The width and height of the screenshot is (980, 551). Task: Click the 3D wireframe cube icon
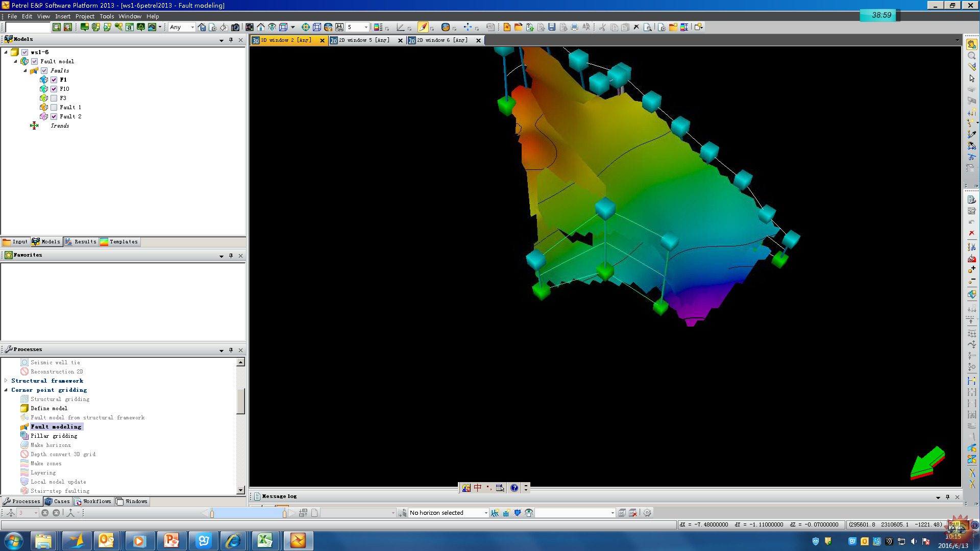316,27
